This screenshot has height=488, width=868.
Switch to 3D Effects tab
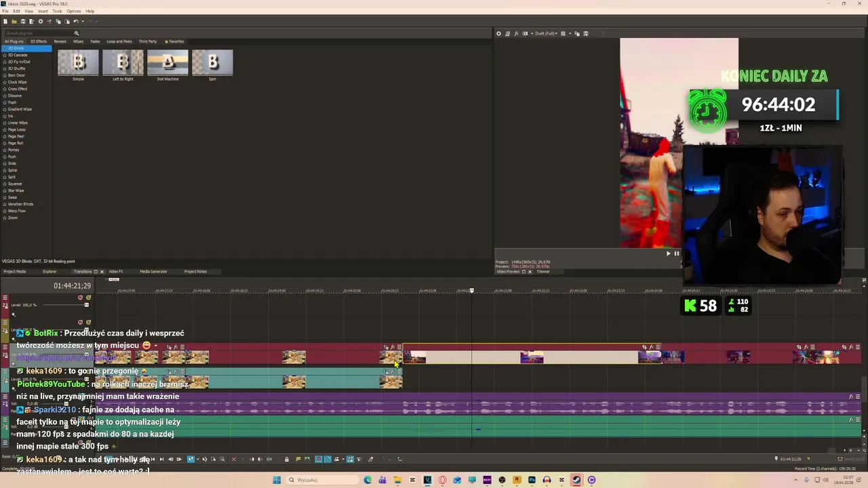click(x=39, y=41)
